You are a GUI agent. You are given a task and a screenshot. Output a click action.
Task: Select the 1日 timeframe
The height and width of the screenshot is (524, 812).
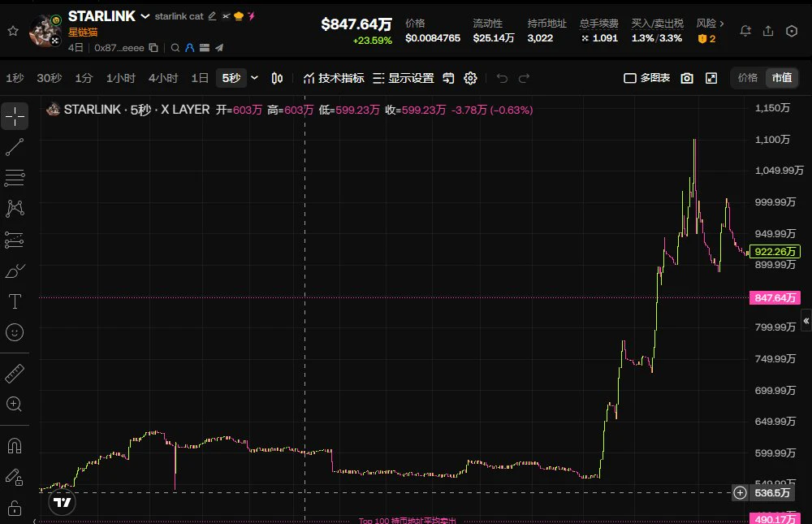[x=200, y=78]
